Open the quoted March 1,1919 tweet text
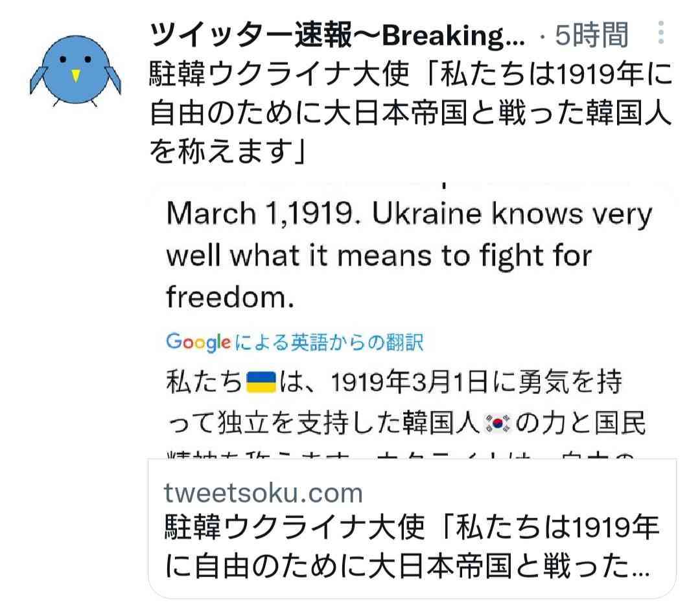700x612 pixels. click(x=410, y=255)
